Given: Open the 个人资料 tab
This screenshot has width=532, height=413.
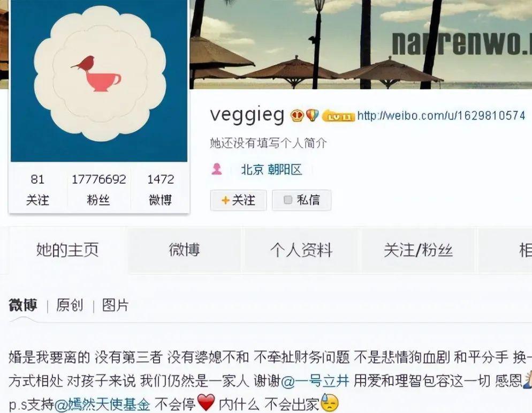Looking at the screenshot, I should (x=301, y=250).
